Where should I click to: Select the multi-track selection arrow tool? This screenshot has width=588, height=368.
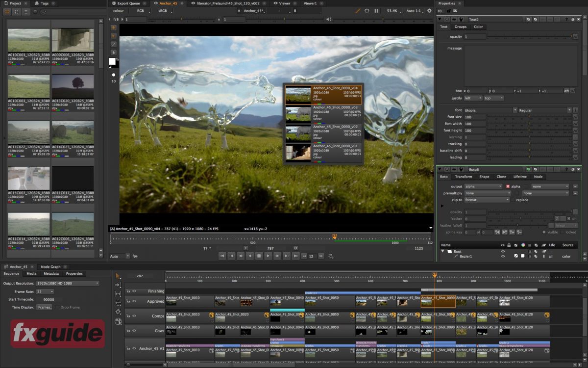point(118,276)
